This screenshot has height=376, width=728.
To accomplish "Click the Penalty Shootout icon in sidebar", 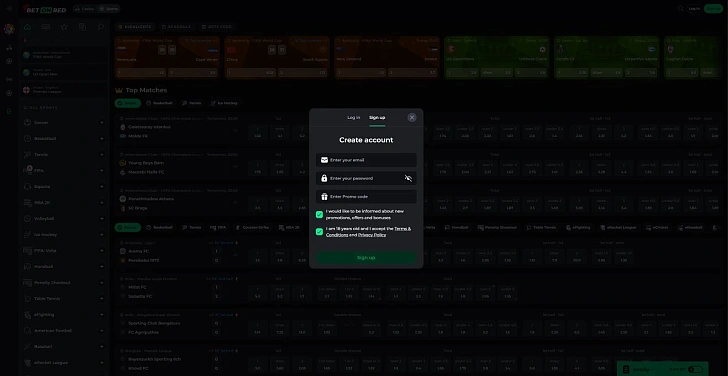I will coord(27,283).
